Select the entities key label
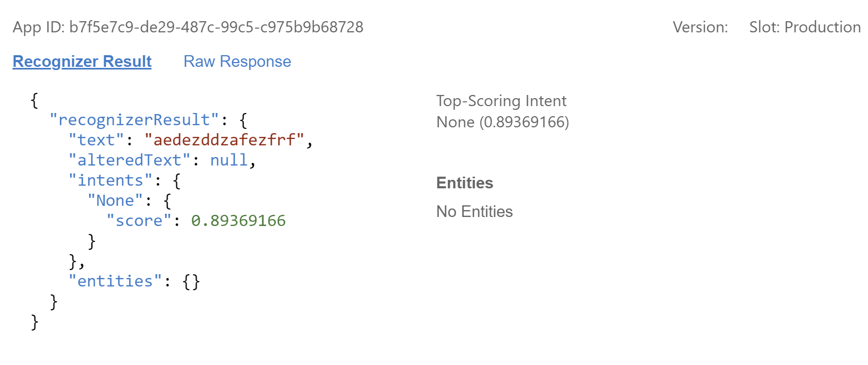 (x=115, y=281)
